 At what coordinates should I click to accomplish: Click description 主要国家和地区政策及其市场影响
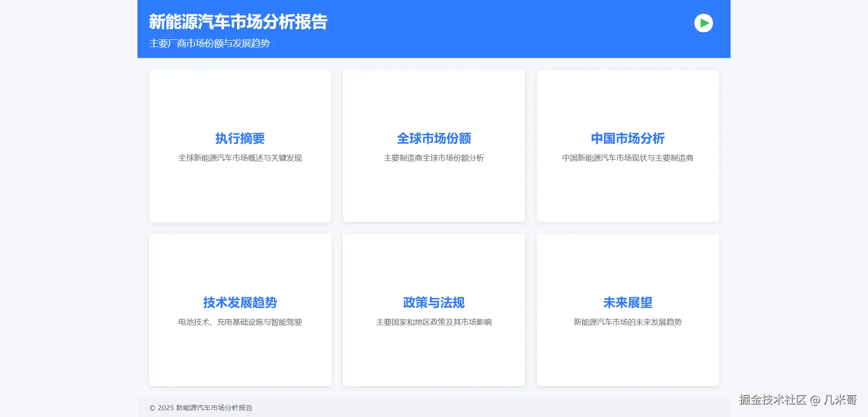pos(434,322)
